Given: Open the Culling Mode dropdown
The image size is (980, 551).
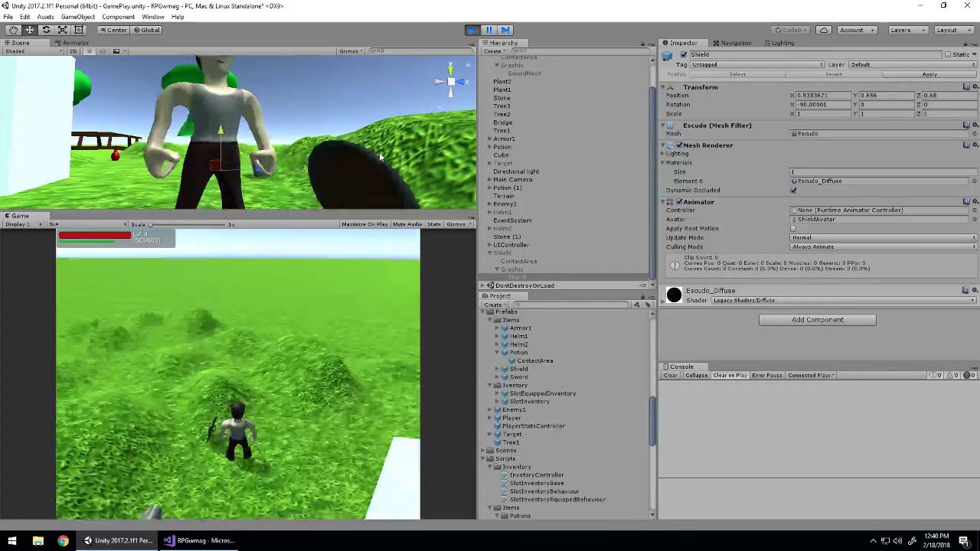Looking at the screenshot, I should click(x=884, y=247).
